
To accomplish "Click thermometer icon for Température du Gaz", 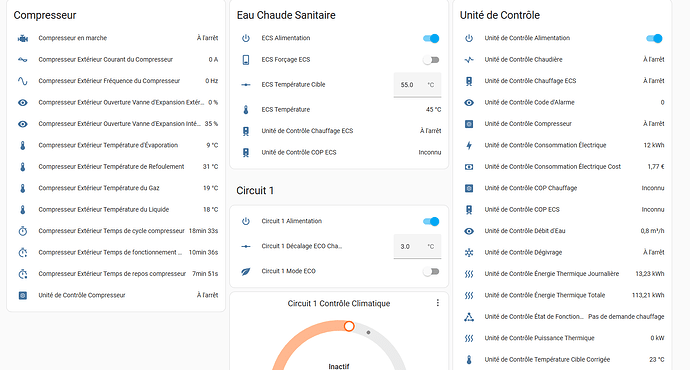I will tap(22, 188).
